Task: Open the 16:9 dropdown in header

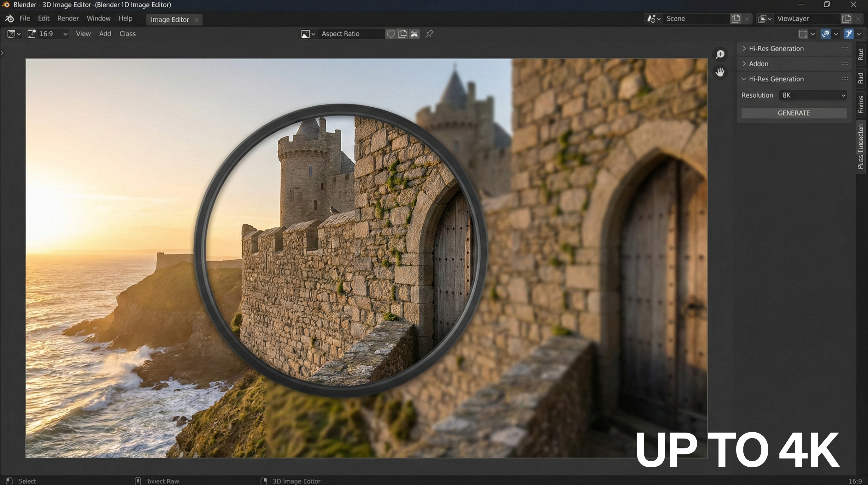Action: (x=48, y=34)
